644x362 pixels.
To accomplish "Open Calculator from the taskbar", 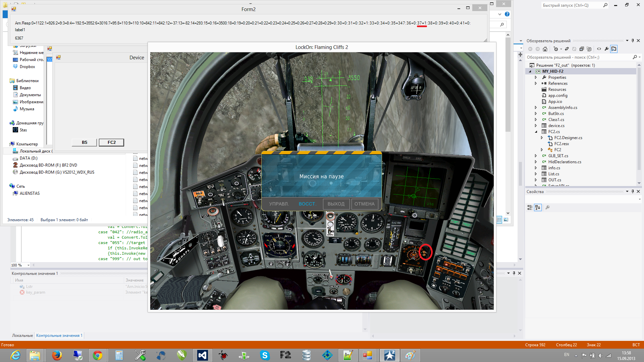I will 119,355.
